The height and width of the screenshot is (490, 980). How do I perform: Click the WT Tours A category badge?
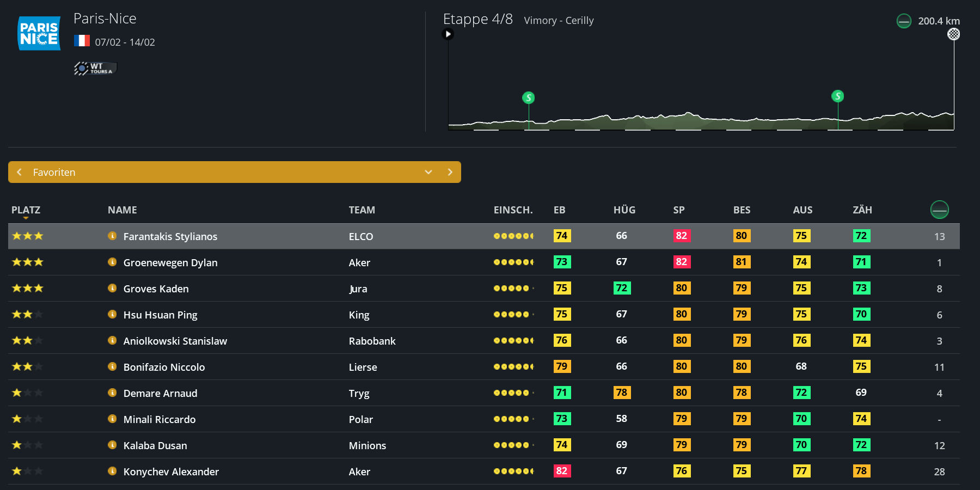click(95, 69)
